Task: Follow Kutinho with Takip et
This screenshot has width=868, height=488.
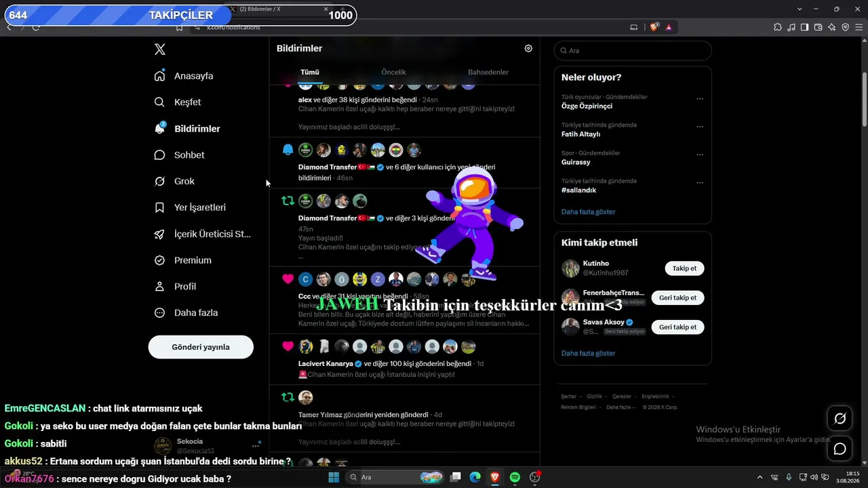Action: click(684, 268)
